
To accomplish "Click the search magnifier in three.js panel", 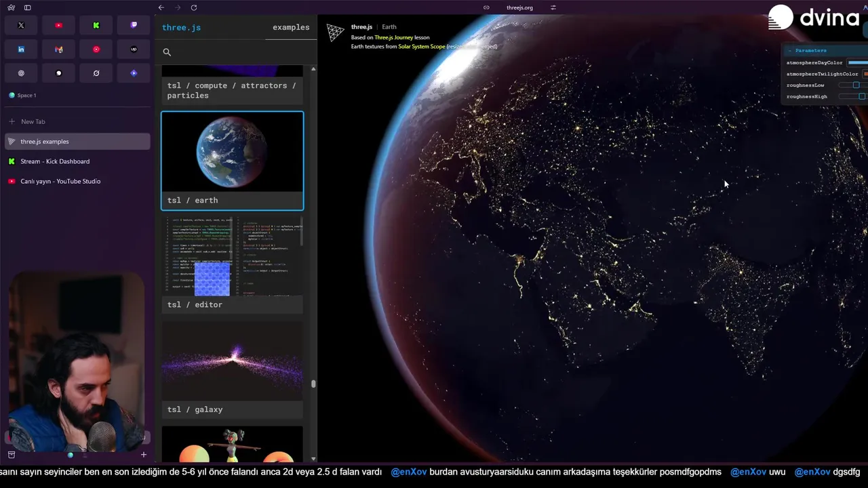I will (x=167, y=52).
